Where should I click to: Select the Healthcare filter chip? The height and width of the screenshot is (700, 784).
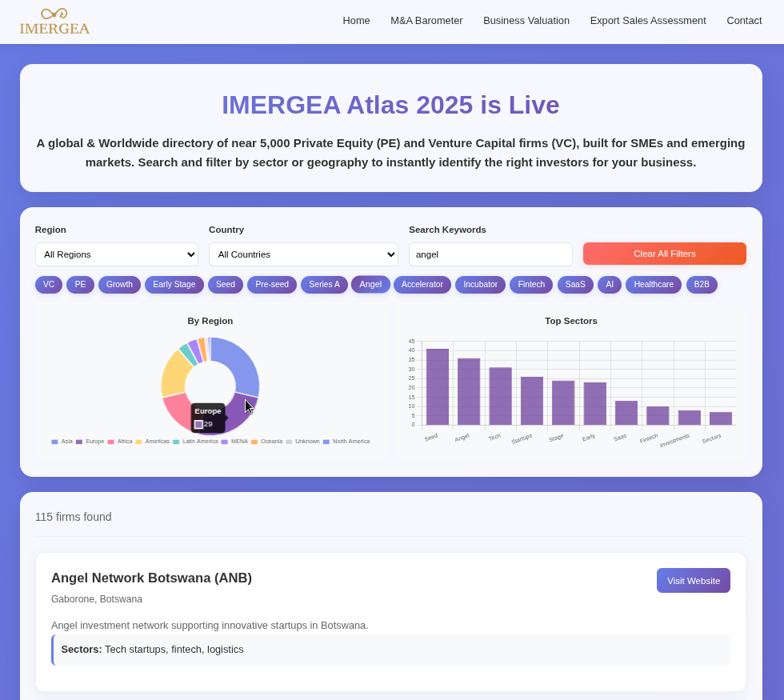click(654, 285)
